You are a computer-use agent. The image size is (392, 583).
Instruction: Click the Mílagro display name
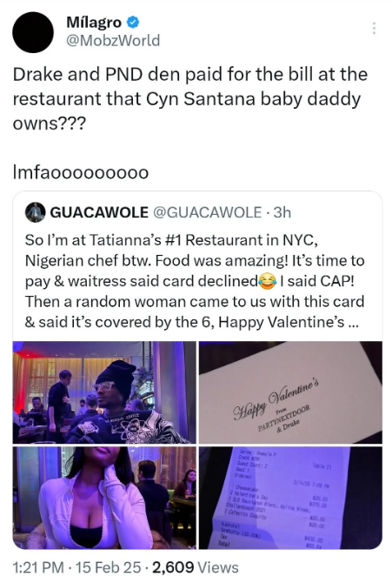pyautogui.click(x=94, y=23)
